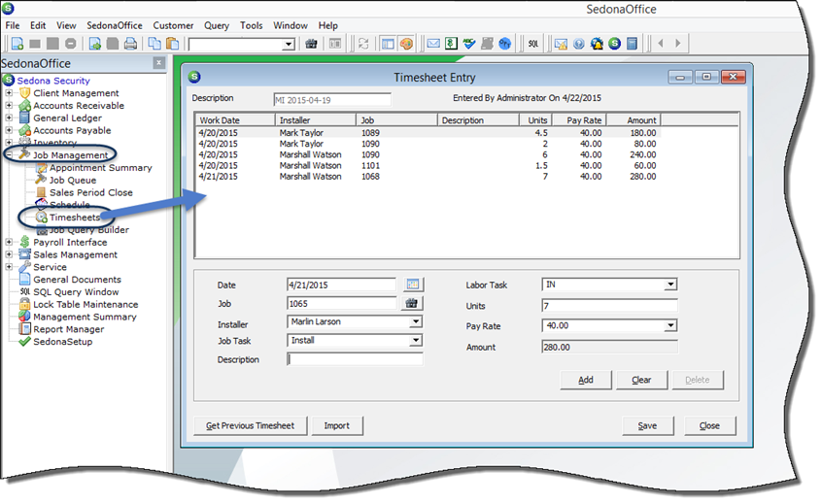Screen dimensions: 822x504
Task: Click into the Units input field
Action: 609,306
